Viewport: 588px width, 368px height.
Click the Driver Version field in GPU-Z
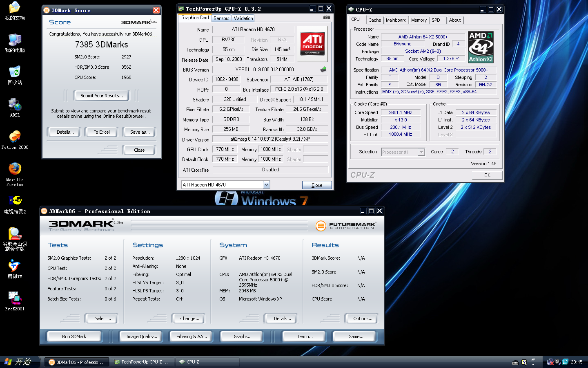pyautogui.click(x=270, y=139)
